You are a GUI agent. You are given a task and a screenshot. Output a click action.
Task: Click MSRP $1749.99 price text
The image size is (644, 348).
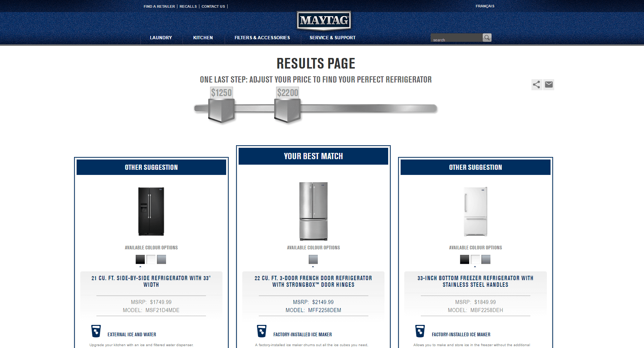[151, 302]
